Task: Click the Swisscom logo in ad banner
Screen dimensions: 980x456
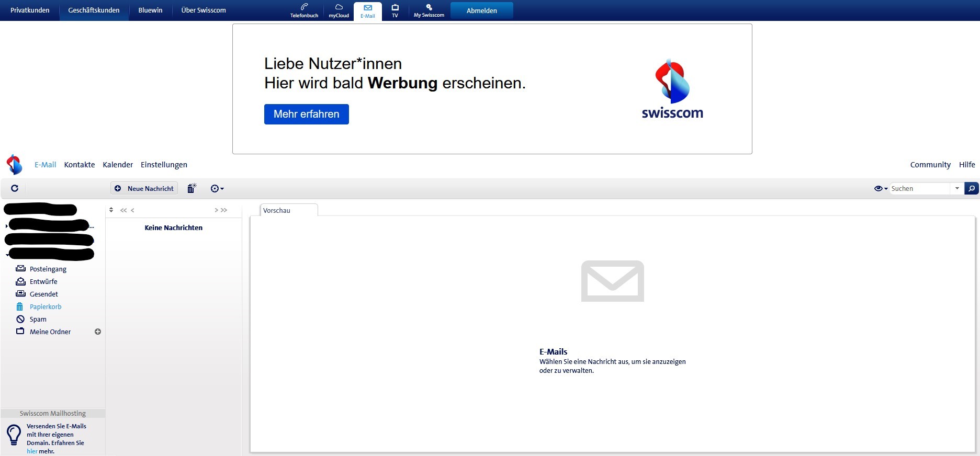Action: point(672,89)
